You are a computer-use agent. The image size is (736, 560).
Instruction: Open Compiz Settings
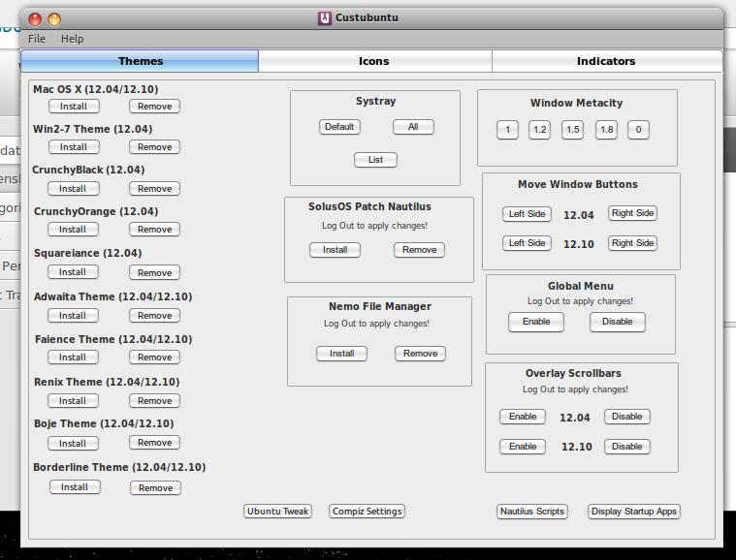click(x=368, y=512)
